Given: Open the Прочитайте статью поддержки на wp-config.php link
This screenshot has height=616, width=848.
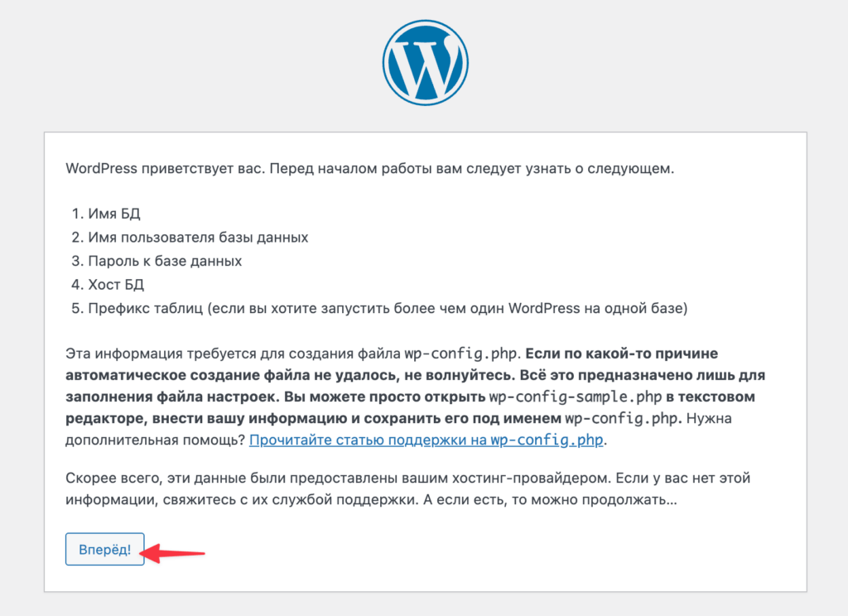Looking at the screenshot, I should (426, 440).
